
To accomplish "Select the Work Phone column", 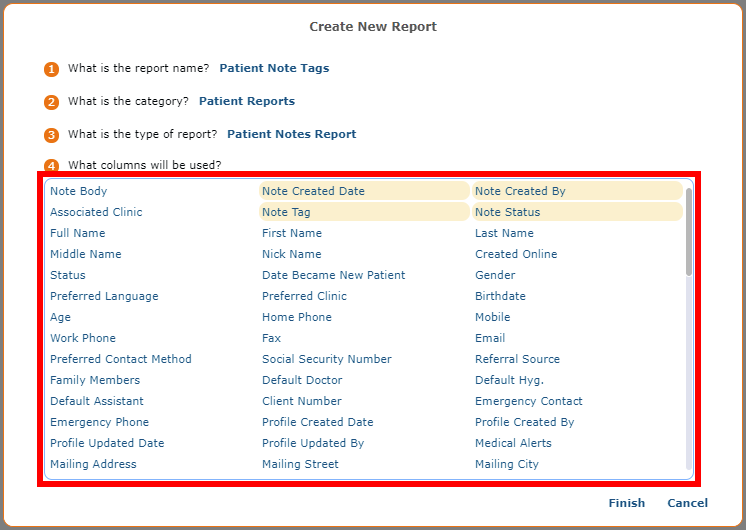I will (83, 338).
